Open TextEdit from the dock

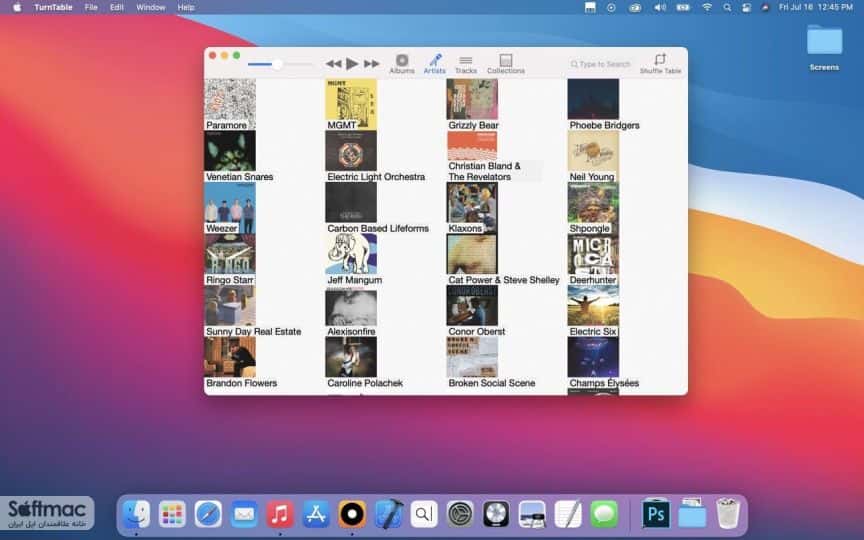[568, 514]
